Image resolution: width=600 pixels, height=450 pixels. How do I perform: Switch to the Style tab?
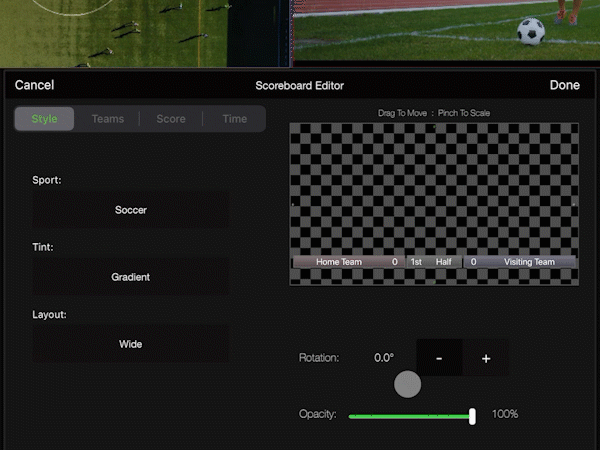tap(45, 119)
